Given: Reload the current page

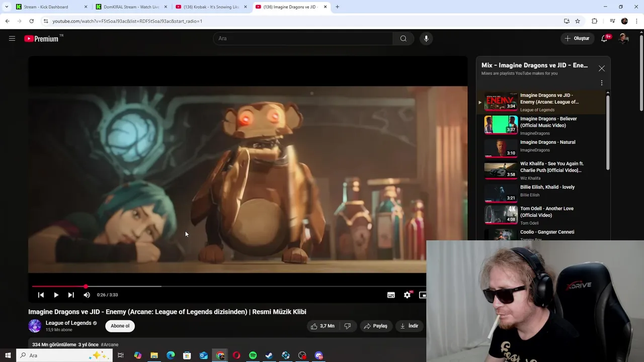Looking at the screenshot, I should 31,21.
